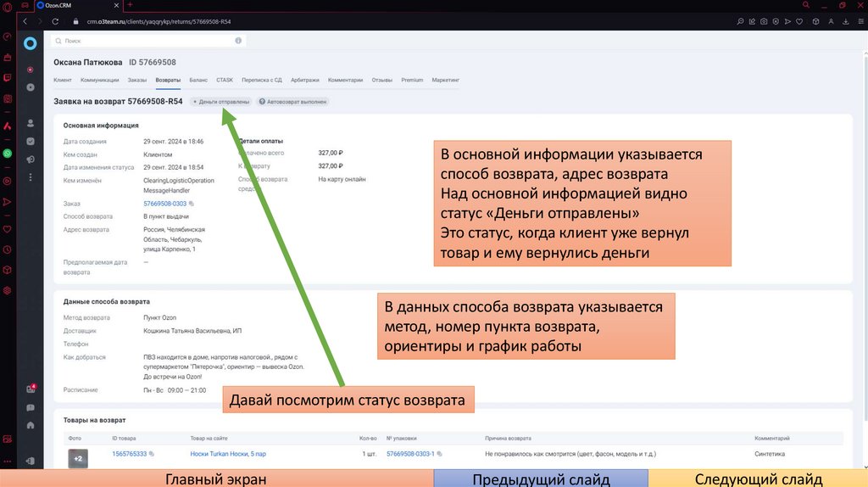Open the Заказы tab

(x=137, y=80)
